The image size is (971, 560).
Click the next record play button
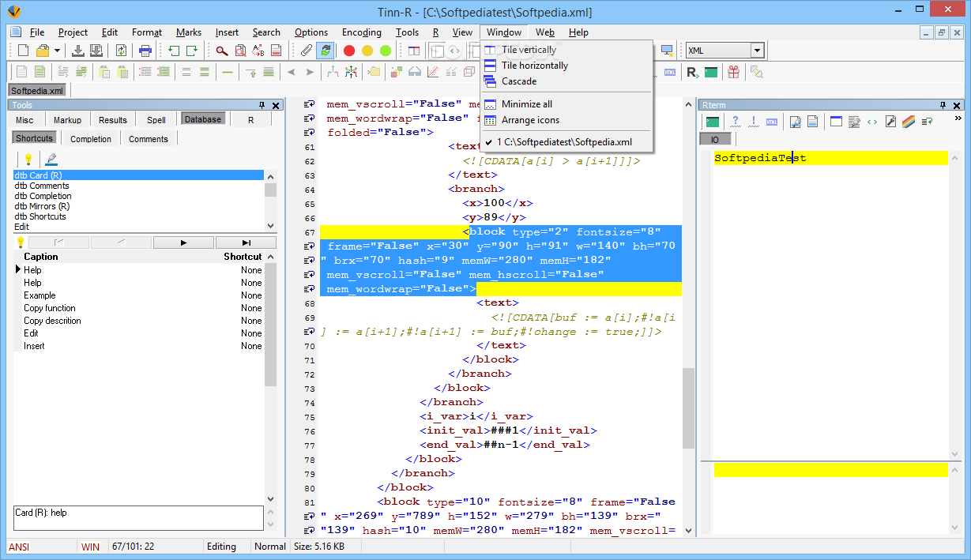tap(184, 242)
